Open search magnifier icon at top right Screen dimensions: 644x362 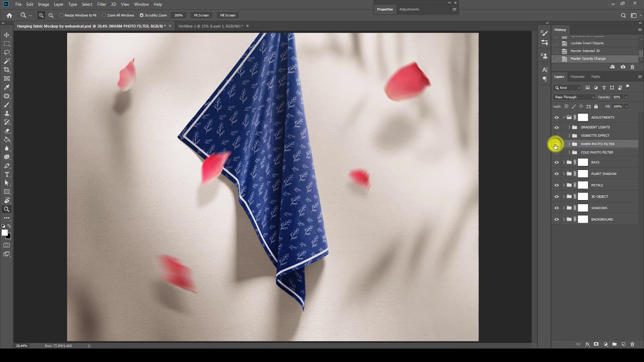[623, 15]
